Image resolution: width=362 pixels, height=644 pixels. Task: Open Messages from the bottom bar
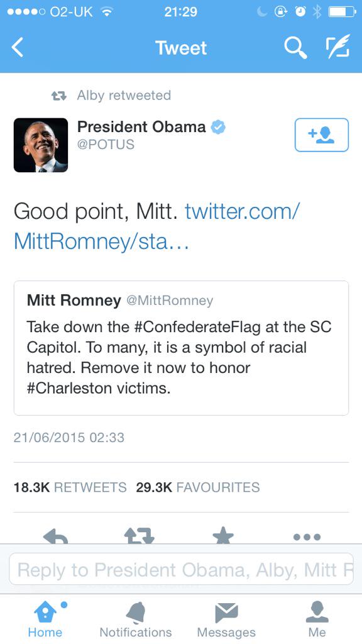pos(226,613)
